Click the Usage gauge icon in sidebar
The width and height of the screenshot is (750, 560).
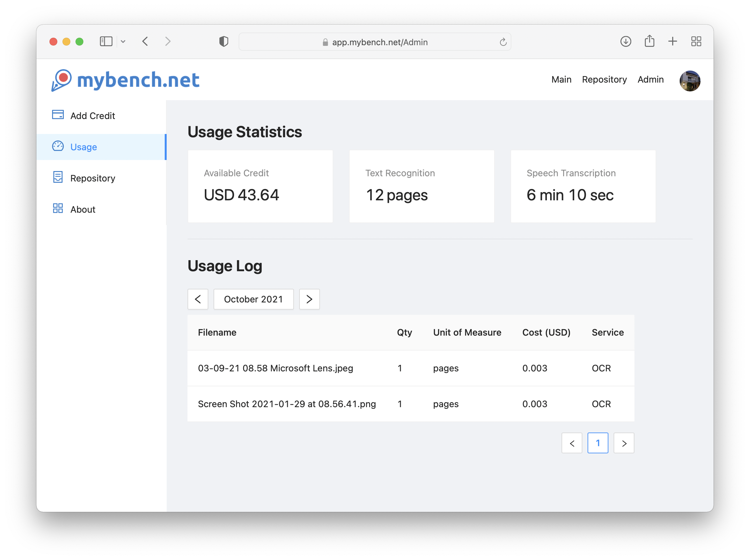tap(58, 146)
